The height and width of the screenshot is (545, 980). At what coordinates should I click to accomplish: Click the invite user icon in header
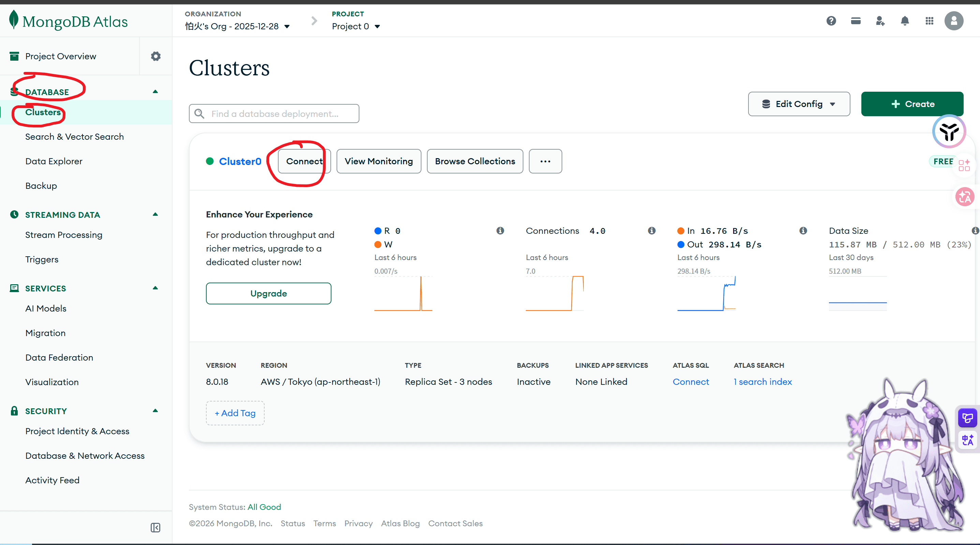coord(880,20)
